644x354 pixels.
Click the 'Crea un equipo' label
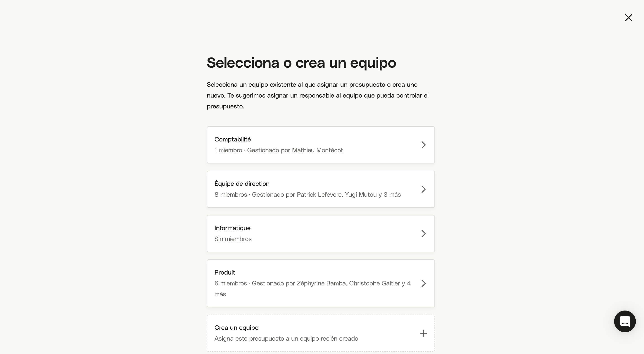pyautogui.click(x=236, y=328)
